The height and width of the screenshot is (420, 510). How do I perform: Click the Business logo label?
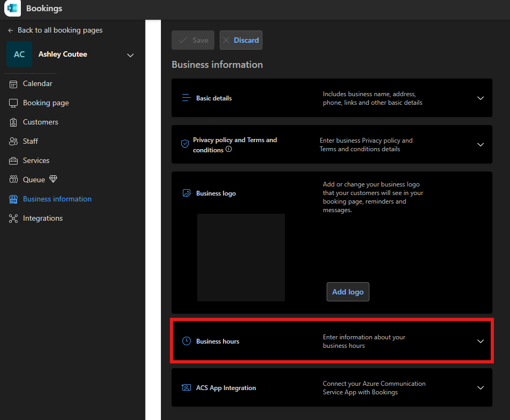216,193
